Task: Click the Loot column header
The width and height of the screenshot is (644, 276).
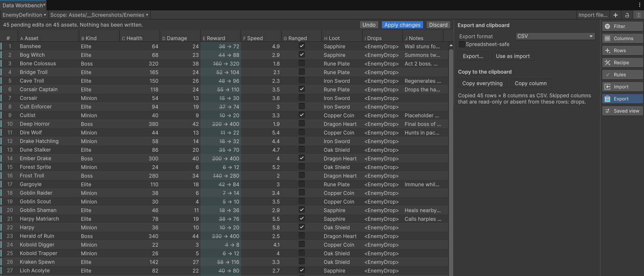Action: [342, 38]
